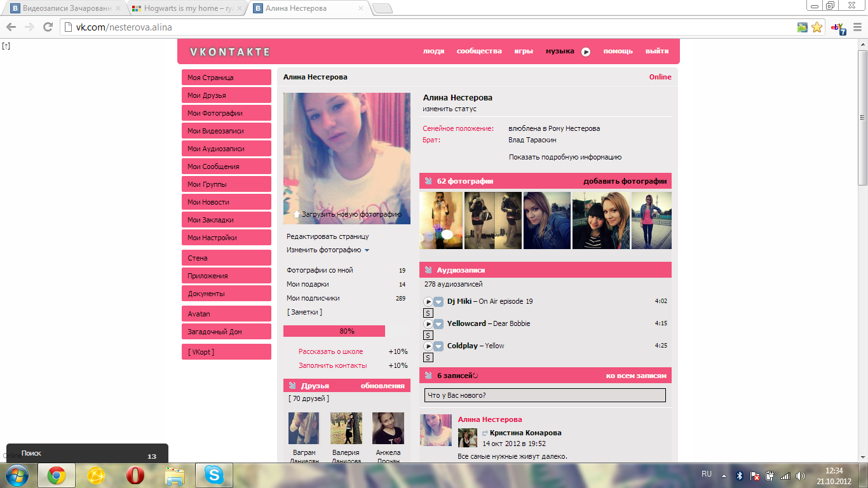Viewport: 868px width, 488px height.
Task: Open a new browser tab
Action: pyautogui.click(x=382, y=8)
